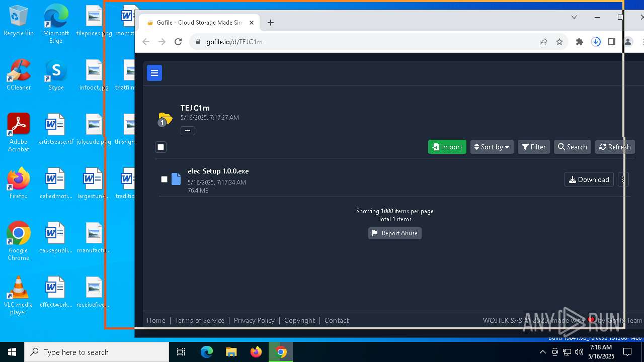Show hidden system tray icons
This screenshot has height=362, width=644.
[542, 352]
